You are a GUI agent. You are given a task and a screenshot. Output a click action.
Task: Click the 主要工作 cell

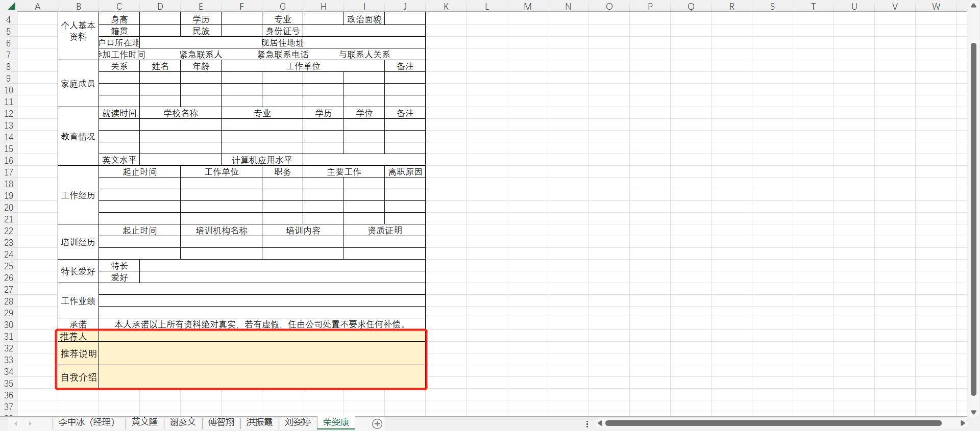tap(344, 172)
